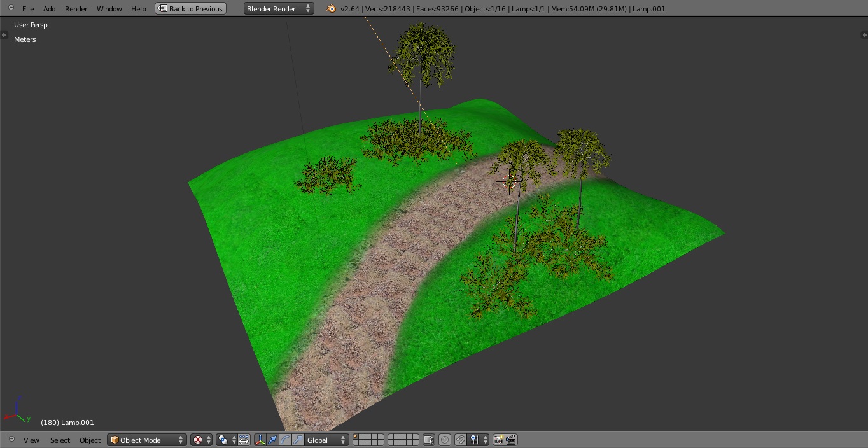The width and height of the screenshot is (868, 448).
Task: Open the snap element type selector
Action: tap(479, 440)
